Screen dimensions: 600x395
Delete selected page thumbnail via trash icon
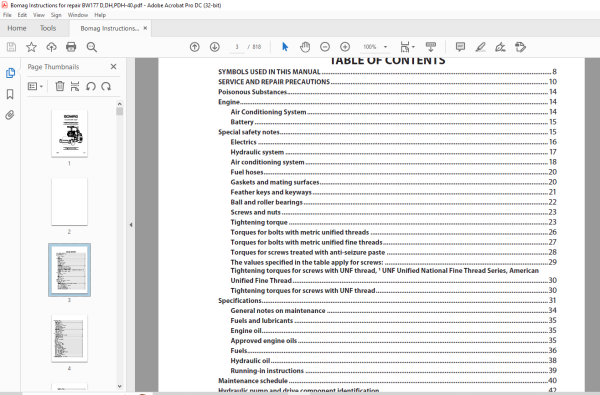pyautogui.click(x=60, y=86)
